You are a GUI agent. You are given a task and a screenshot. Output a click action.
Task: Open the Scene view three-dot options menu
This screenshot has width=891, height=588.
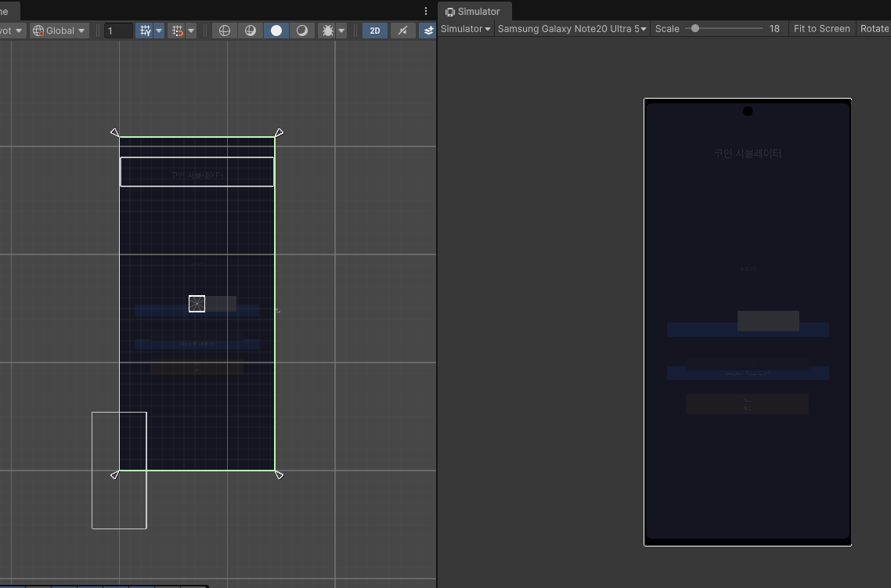coord(426,11)
